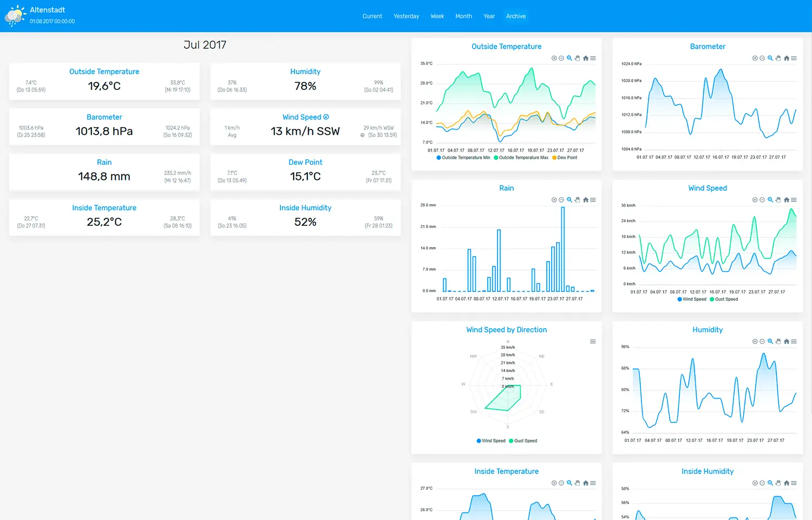Click the info icon beside Wind Speed card title

[x=326, y=117]
